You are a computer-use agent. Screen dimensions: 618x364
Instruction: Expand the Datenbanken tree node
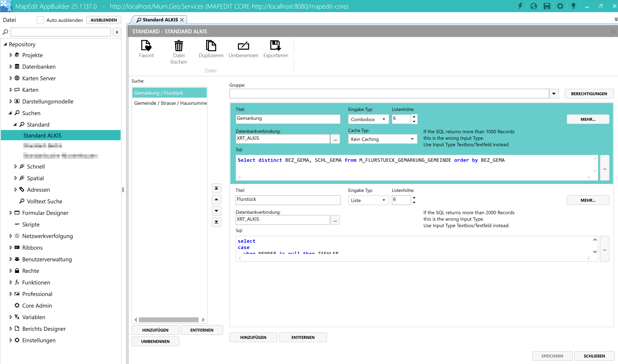11,67
